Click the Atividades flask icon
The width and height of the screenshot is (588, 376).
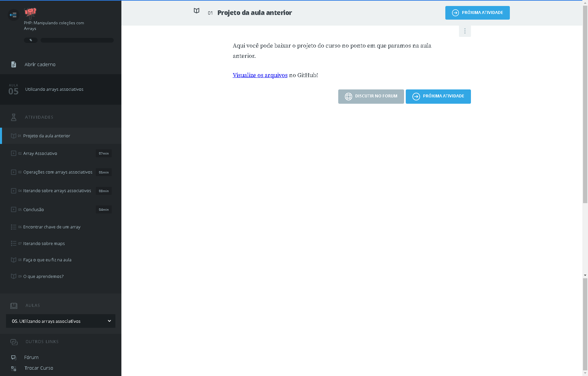click(x=14, y=117)
